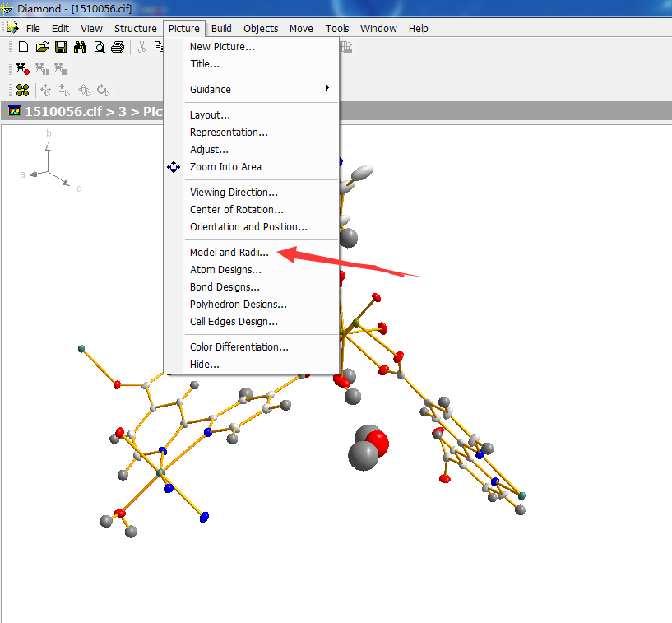Open the Help menu
Viewport: 672px width, 623px height.
[419, 28]
